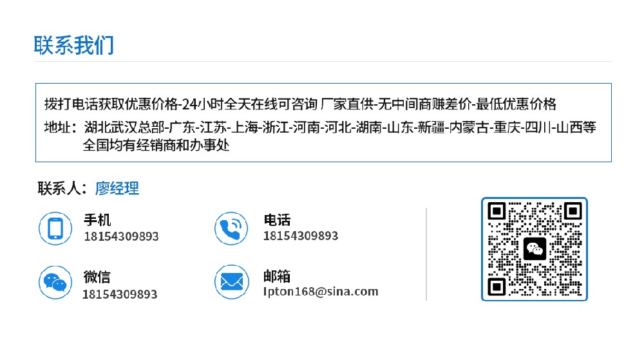644x347 pixels.
Task: Click the WeChat chat bubbles icon
Action: click(x=55, y=282)
